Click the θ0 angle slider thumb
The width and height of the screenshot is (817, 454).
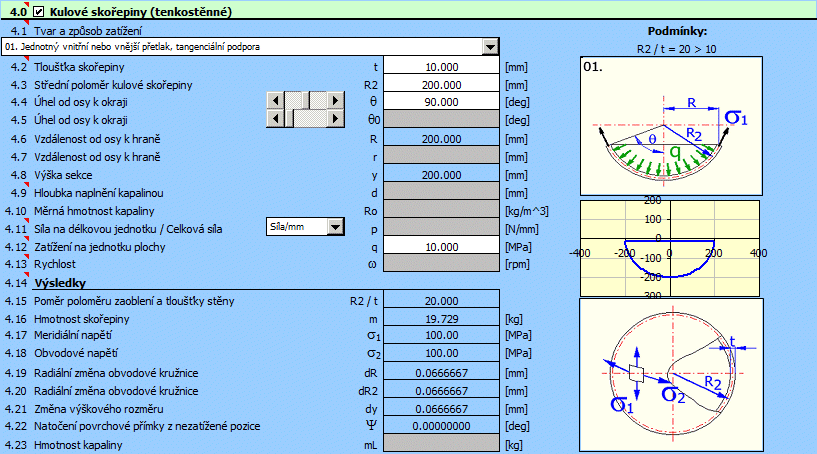click(289, 118)
